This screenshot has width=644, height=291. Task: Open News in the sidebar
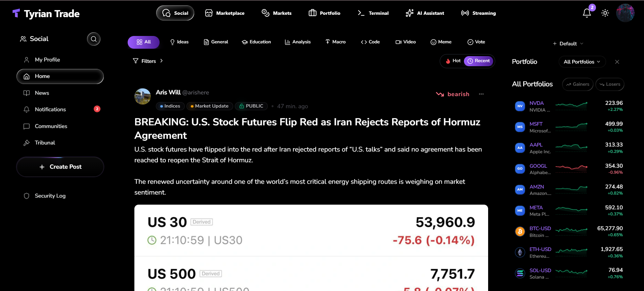tap(60, 93)
